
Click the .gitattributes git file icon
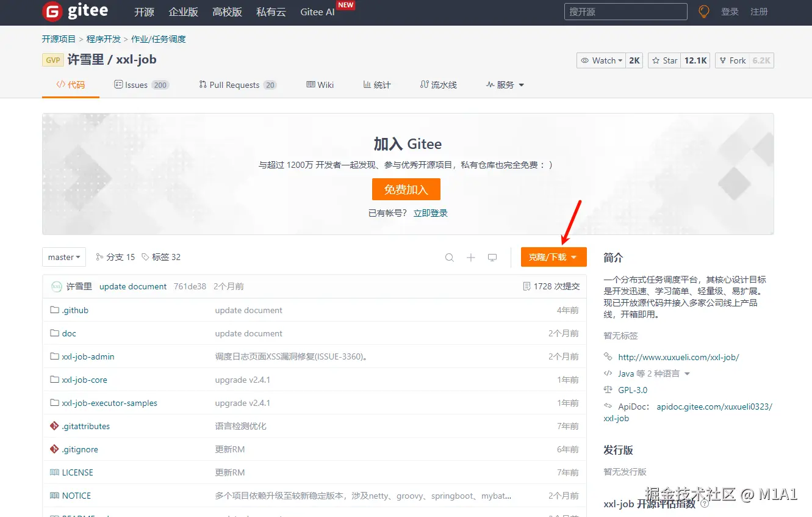coord(54,426)
